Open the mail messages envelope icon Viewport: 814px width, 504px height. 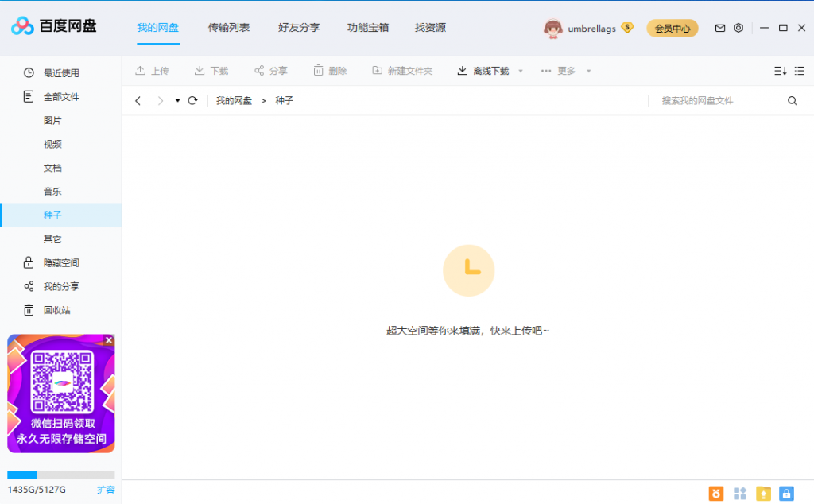click(720, 28)
